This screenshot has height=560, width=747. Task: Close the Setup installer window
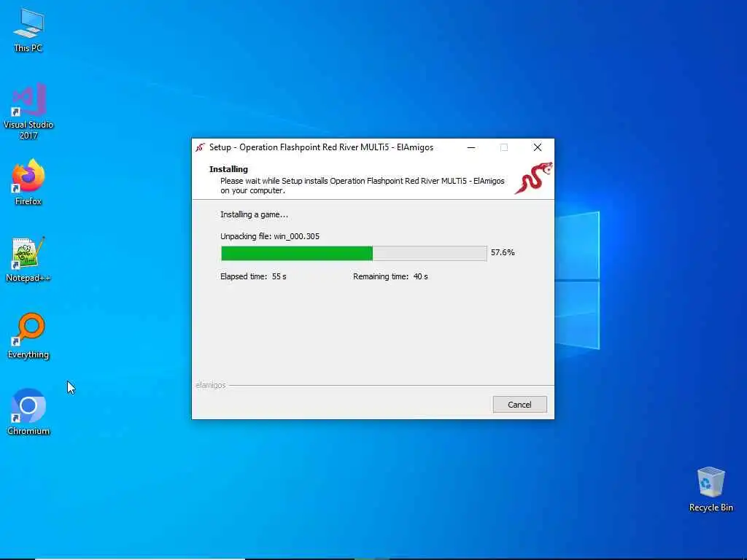(x=538, y=147)
